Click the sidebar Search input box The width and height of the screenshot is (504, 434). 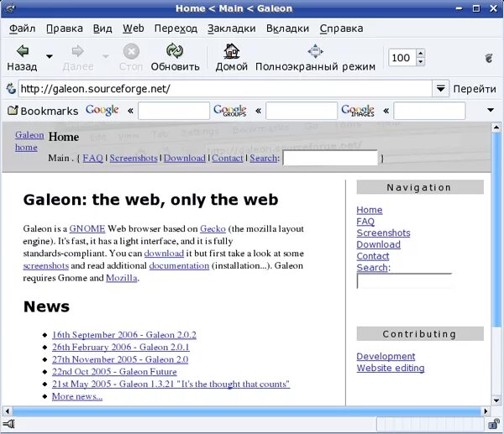pyautogui.click(x=404, y=280)
